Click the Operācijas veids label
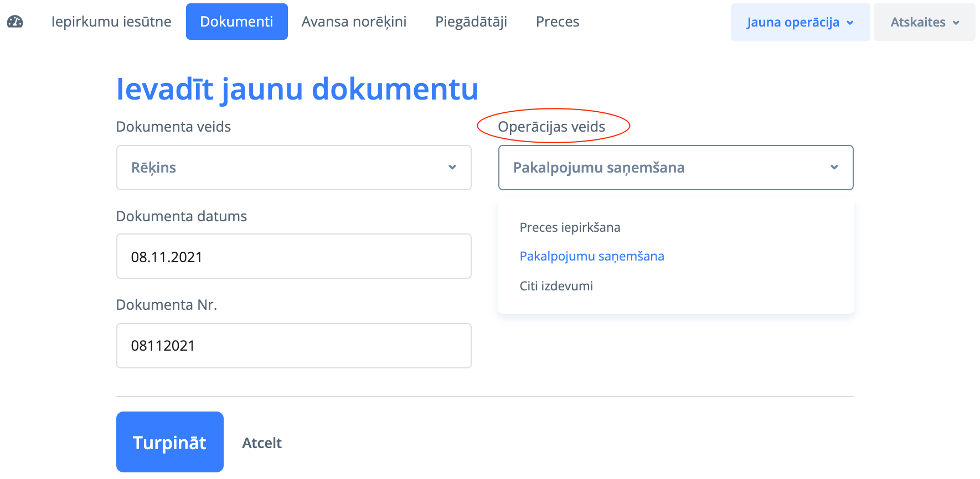Viewport: 980px width, 479px height. (x=551, y=127)
